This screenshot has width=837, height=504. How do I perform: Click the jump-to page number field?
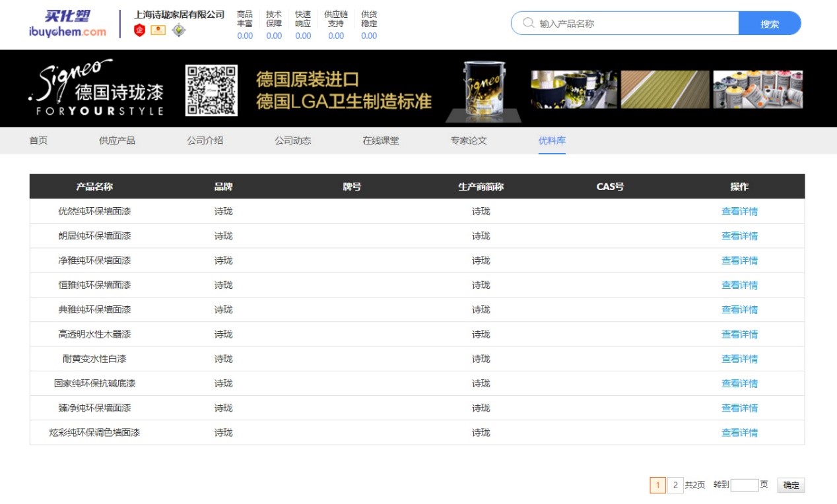745,485
